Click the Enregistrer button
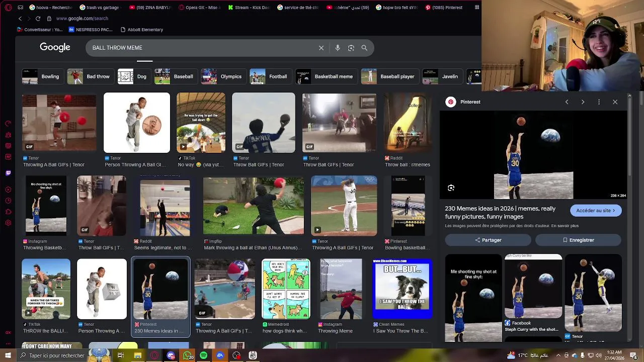 click(578, 240)
